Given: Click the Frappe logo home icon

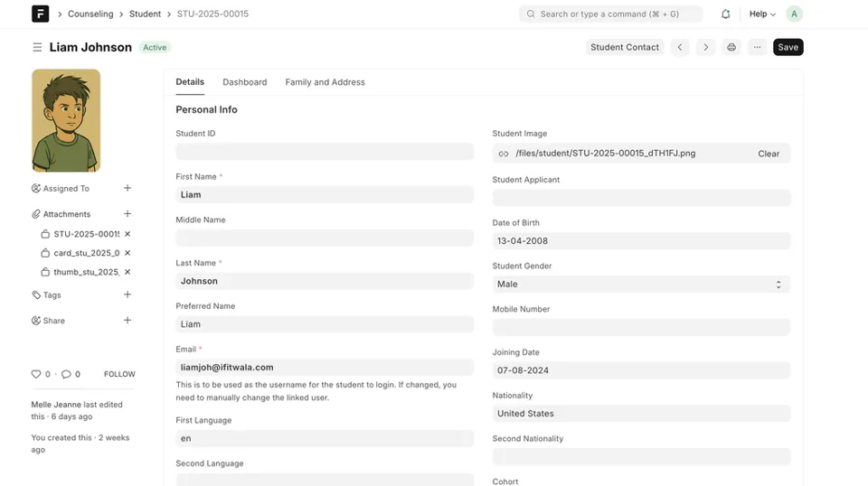Looking at the screenshot, I should click(x=41, y=14).
